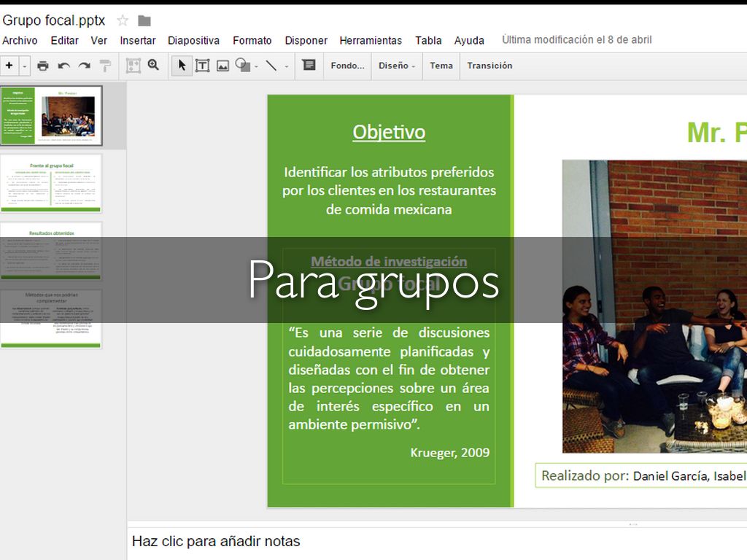Click the Fondo... button

point(347,66)
